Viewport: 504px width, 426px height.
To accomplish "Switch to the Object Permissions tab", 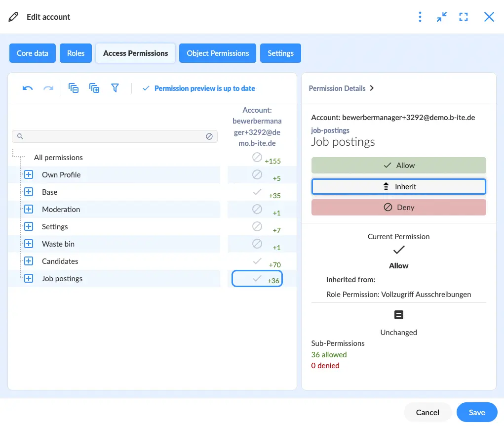I will pyautogui.click(x=218, y=53).
